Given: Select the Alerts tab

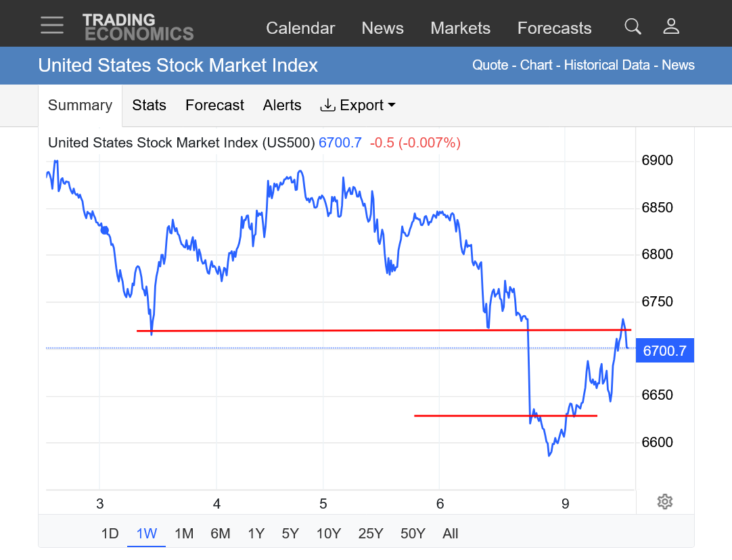Looking at the screenshot, I should click(282, 106).
